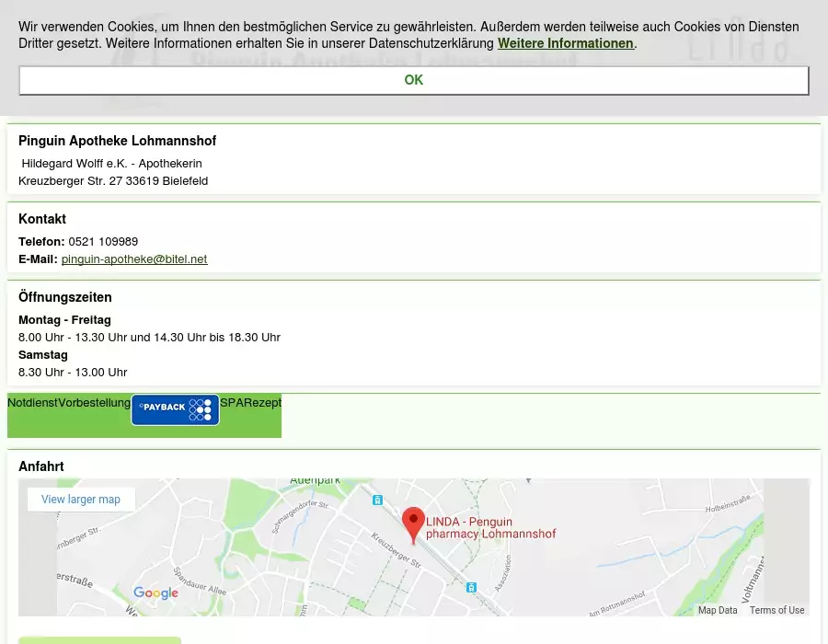Screen dimensions: 828x644
Task: Click View larger map on the map
Action: coord(81,500)
